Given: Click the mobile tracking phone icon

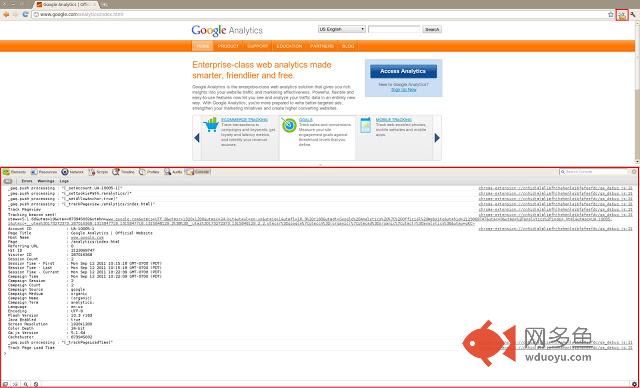Looking at the screenshot, I should [x=366, y=125].
